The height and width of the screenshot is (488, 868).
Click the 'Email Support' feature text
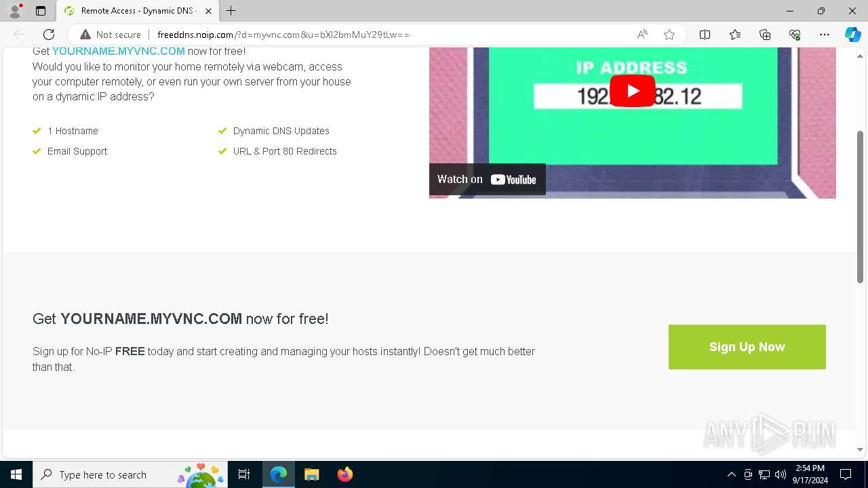[x=77, y=151]
